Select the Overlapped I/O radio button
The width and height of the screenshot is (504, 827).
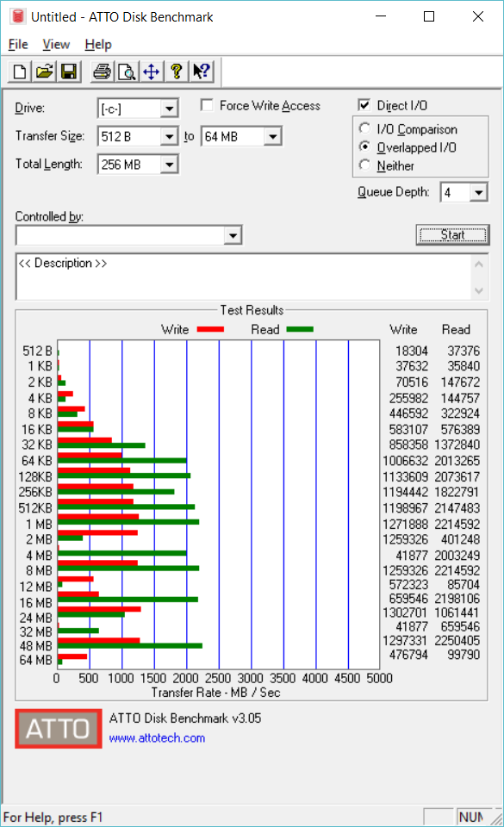click(364, 146)
